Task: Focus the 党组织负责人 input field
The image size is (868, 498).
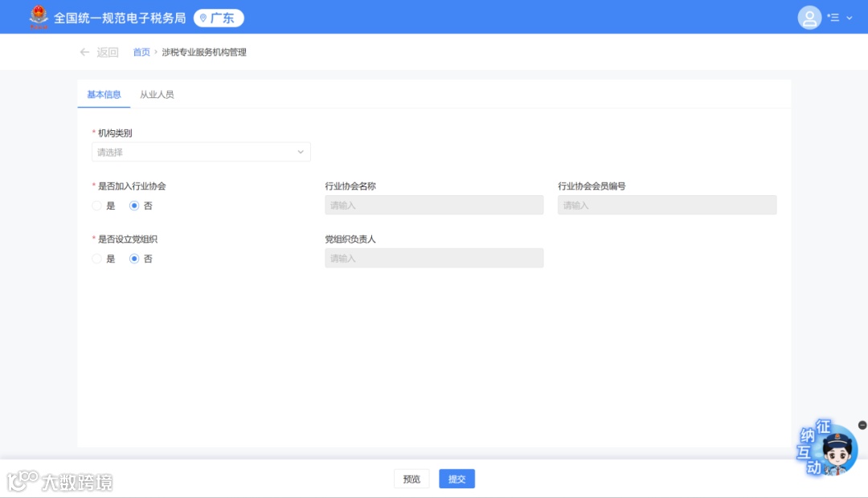Action: coord(434,258)
